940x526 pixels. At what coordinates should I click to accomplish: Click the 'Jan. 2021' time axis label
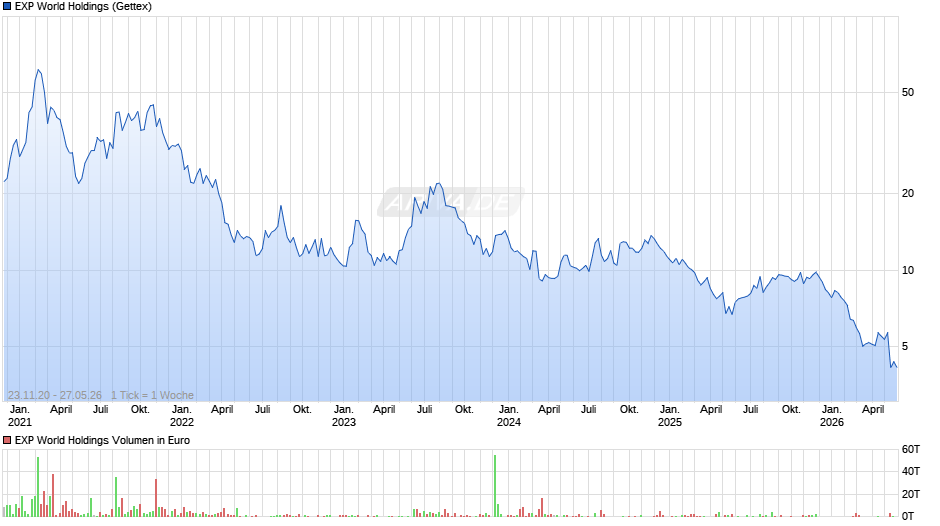pyautogui.click(x=19, y=416)
